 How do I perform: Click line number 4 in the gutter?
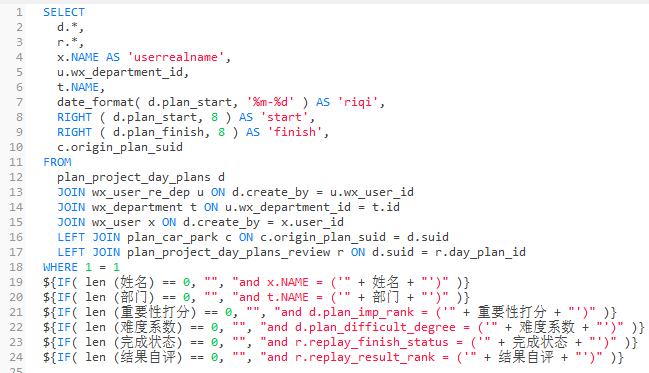(x=19, y=57)
